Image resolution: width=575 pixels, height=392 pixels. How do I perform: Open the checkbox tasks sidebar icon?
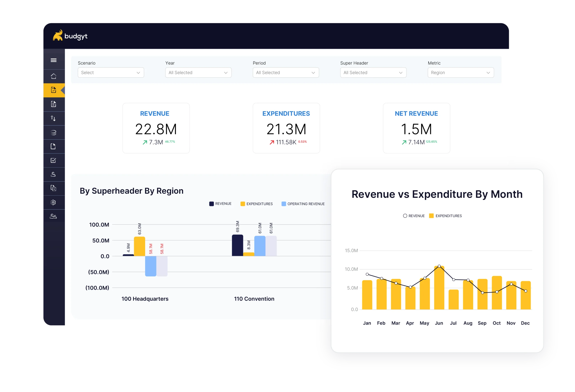[x=53, y=161]
